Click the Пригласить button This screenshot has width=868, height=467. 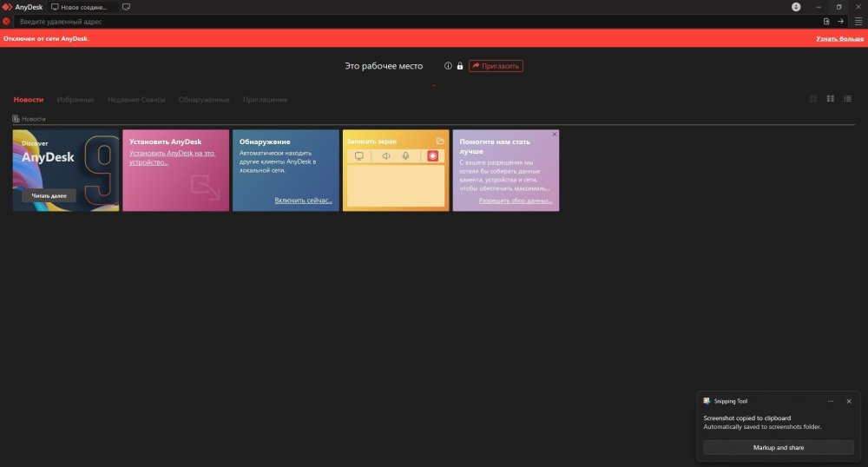(496, 66)
